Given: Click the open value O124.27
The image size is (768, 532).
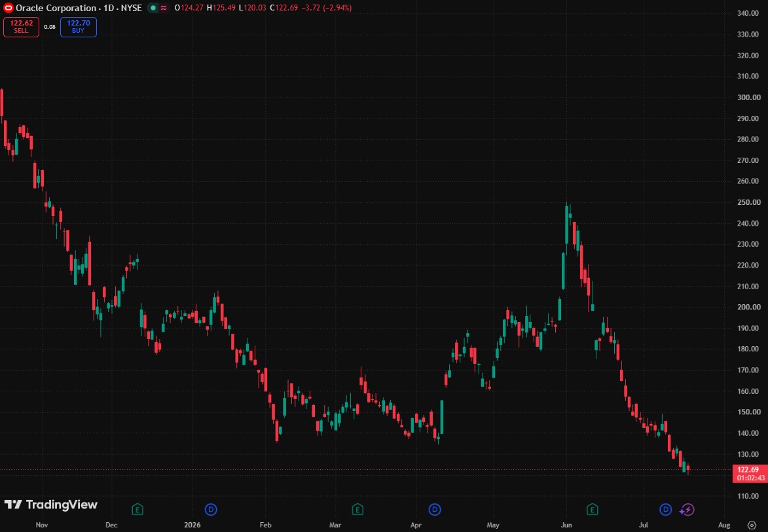Looking at the screenshot, I should (189, 8).
